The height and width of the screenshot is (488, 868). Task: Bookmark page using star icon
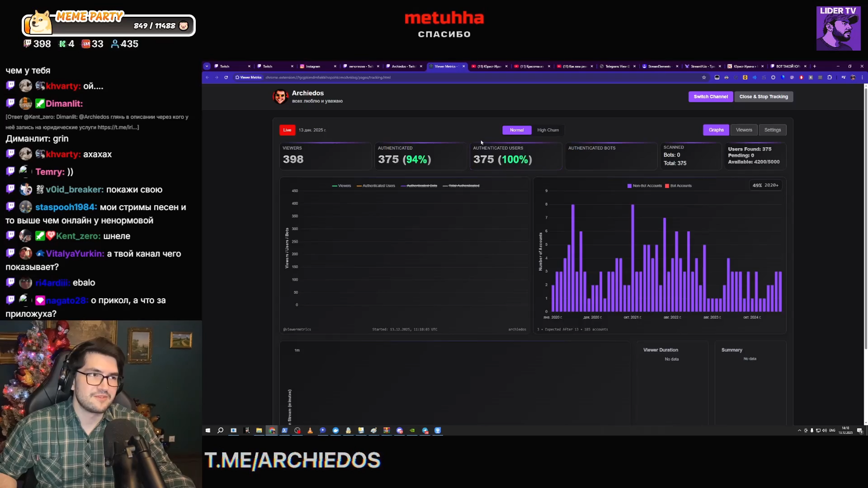(704, 77)
